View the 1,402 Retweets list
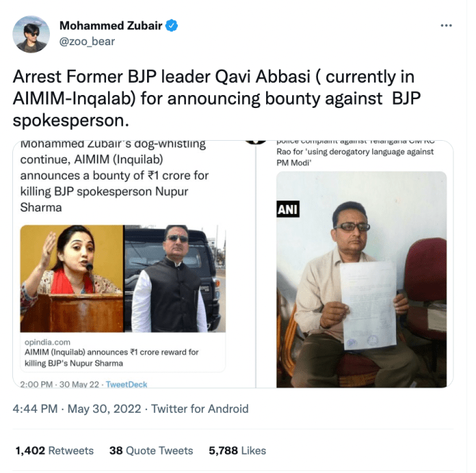The height and width of the screenshot is (473, 476). (x=55, y=450)
